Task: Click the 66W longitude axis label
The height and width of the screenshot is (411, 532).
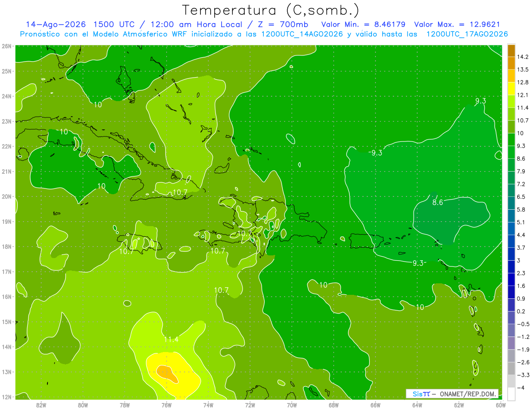Action: tap(376, 405)
